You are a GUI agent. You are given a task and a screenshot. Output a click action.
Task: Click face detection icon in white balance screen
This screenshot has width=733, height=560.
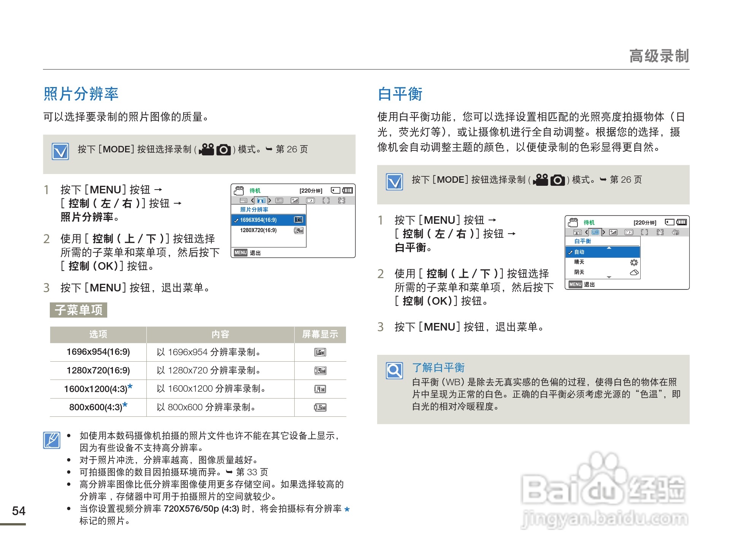(x=660, y=232)
